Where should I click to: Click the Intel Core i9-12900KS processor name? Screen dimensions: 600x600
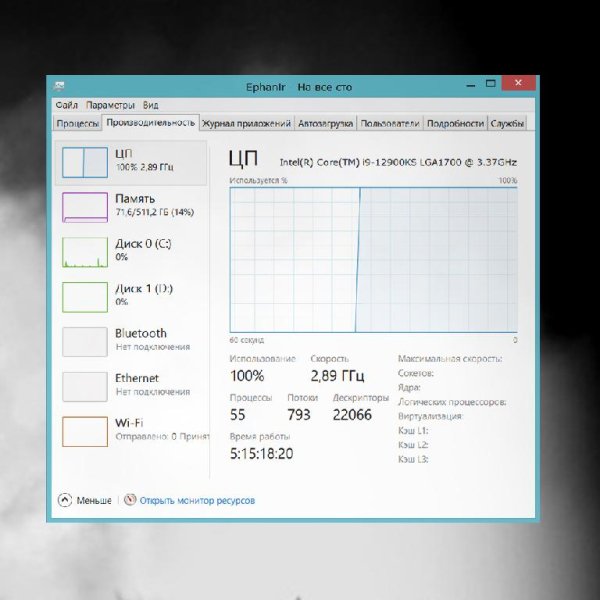398,162
